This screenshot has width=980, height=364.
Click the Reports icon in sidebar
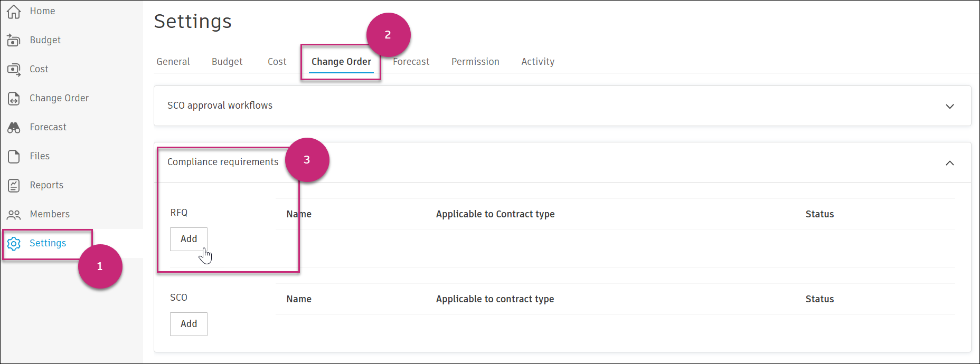point(14,185)
